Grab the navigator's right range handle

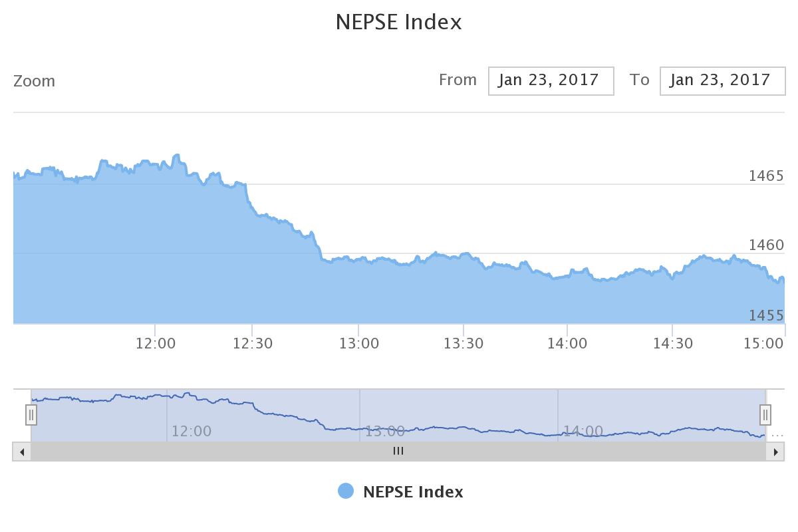(x=765, y=415)
